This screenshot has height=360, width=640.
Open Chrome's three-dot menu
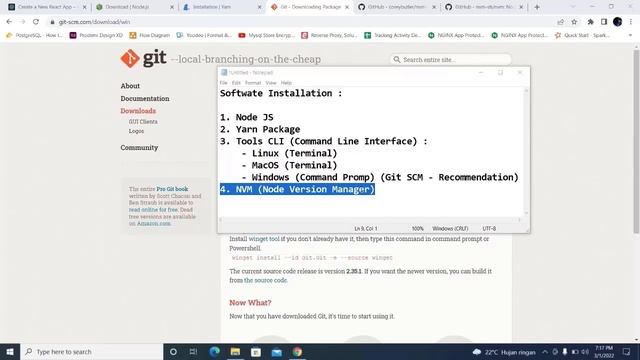(x=631, y=22)
